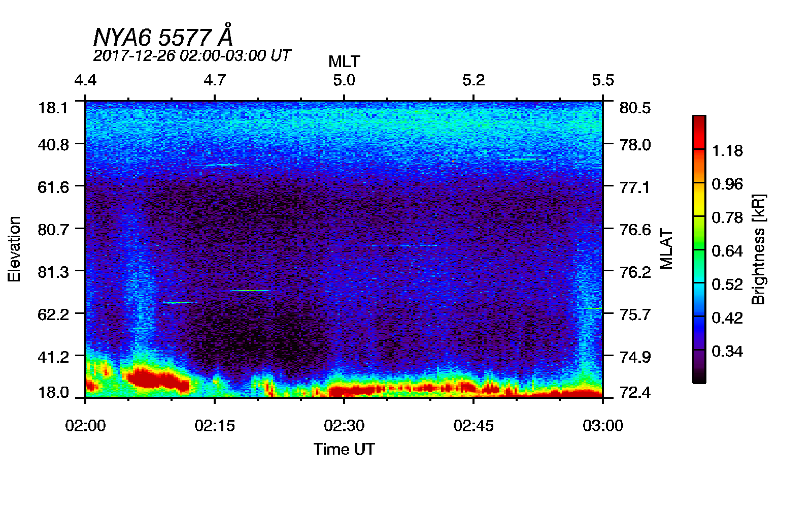Click MLT tick value 4.4
The width and height of the screenshot is (812, 508).
pyautogui.click(x=85, y=80)
